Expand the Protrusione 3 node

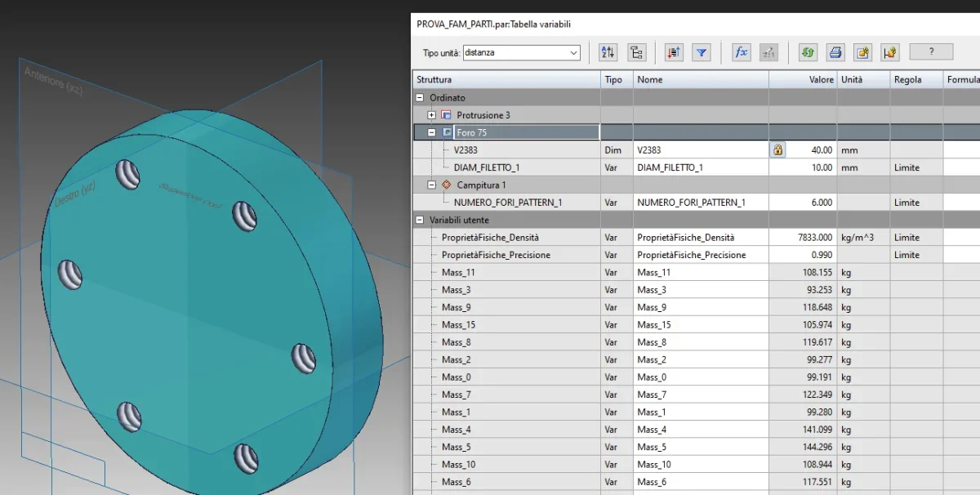coord(432,115)
